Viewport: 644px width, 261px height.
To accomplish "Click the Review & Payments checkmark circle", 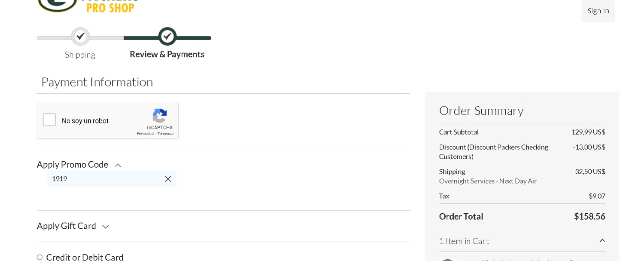I will [167, 37].
